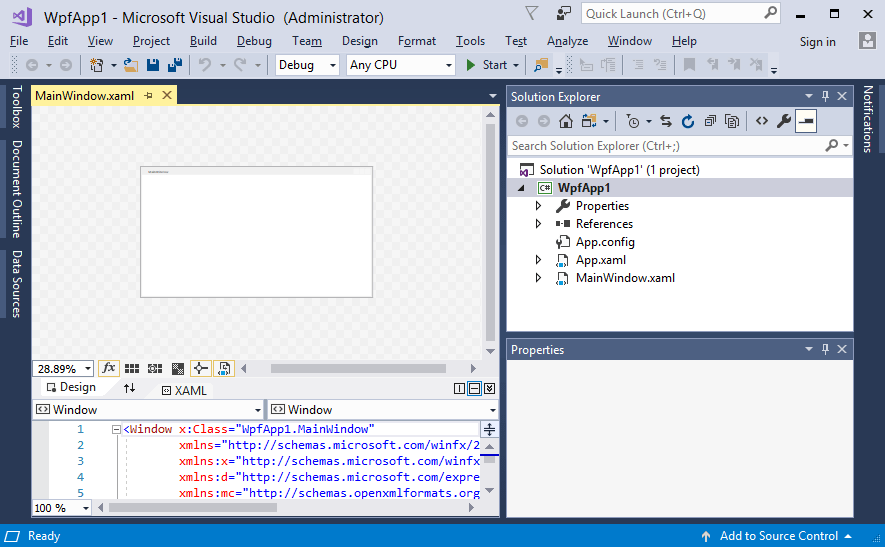Viewport: 885px width, 547px height.
Task: Click the Find in Files toolbar icon
Action: coord(541,65)
